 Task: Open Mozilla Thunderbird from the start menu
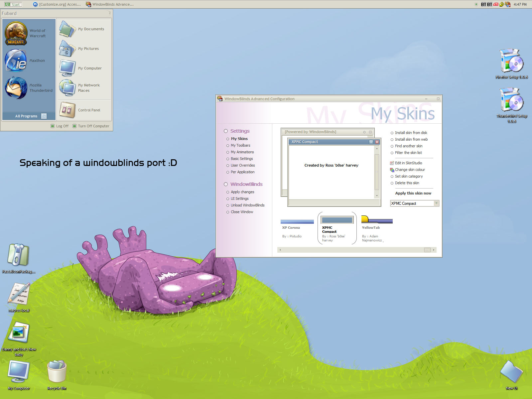[x=29, y=88]
